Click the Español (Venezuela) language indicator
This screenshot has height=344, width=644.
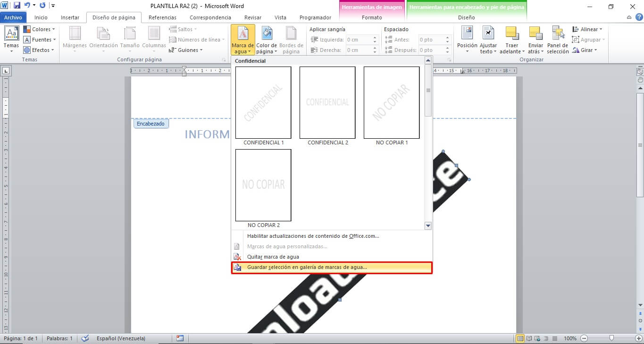tap(121, 338)
